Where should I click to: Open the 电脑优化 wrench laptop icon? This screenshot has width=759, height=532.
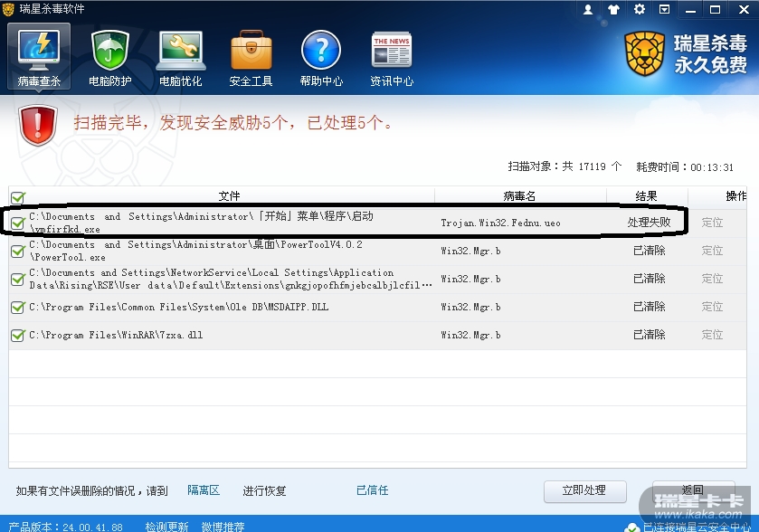tap(181, 57)
